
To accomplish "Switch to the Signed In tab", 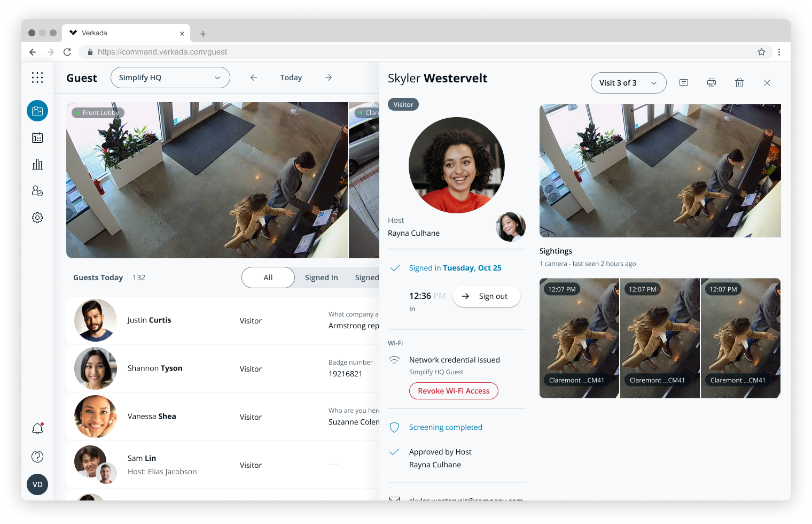I will click(321, 278).
